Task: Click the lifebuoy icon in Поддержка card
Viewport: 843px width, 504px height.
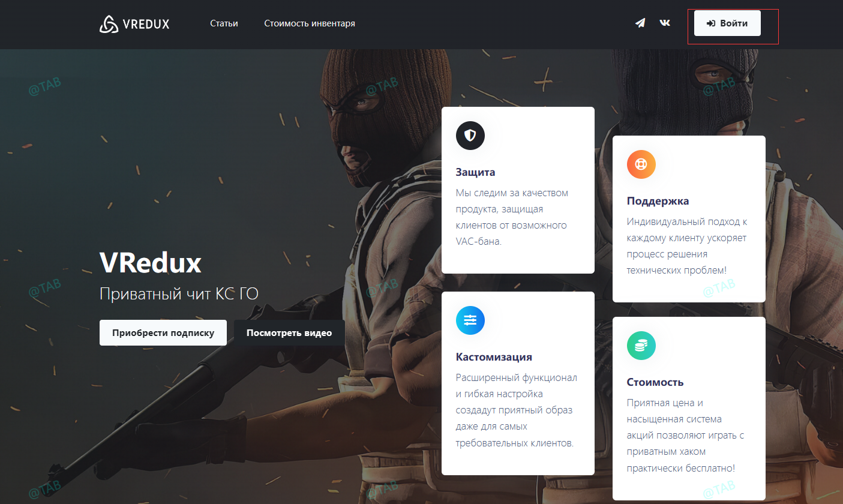Action: tap(641, 164)
